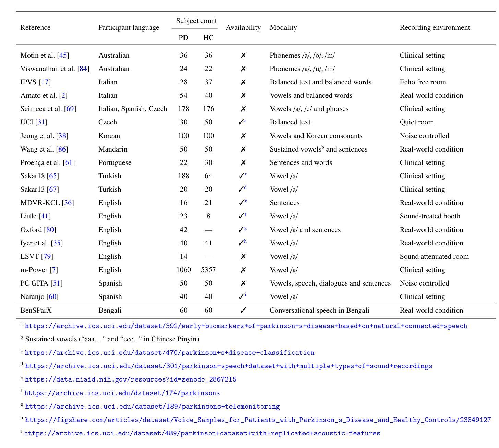The height and width of the screenshot is (448, 499).
Task: Click footnote marker c in Sakar18 row
Action: [246, 174]
